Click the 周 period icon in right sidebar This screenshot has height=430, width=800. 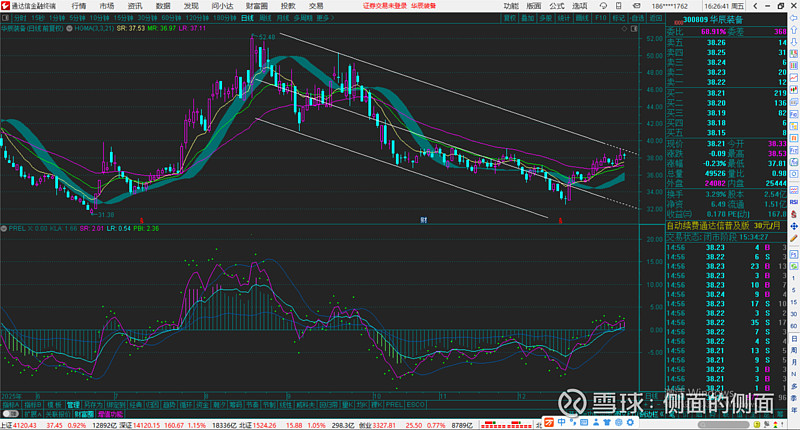pyautogui.click(x=794, y=350)
